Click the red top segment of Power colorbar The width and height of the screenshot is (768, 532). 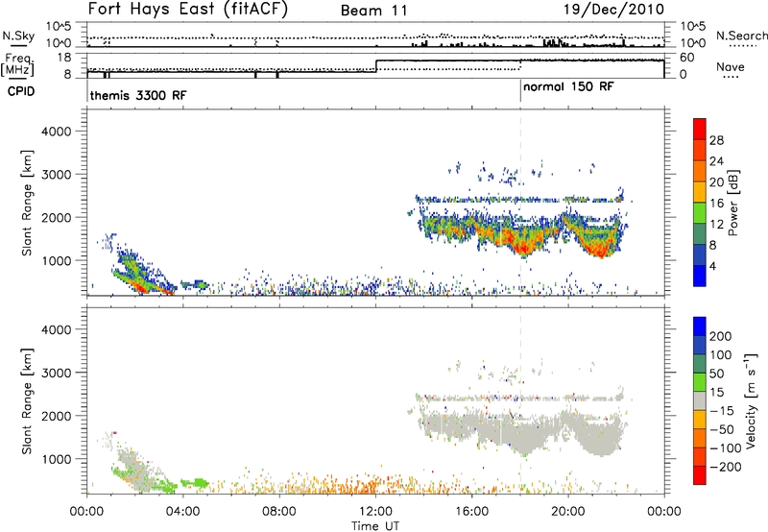(x=700, y=130)
